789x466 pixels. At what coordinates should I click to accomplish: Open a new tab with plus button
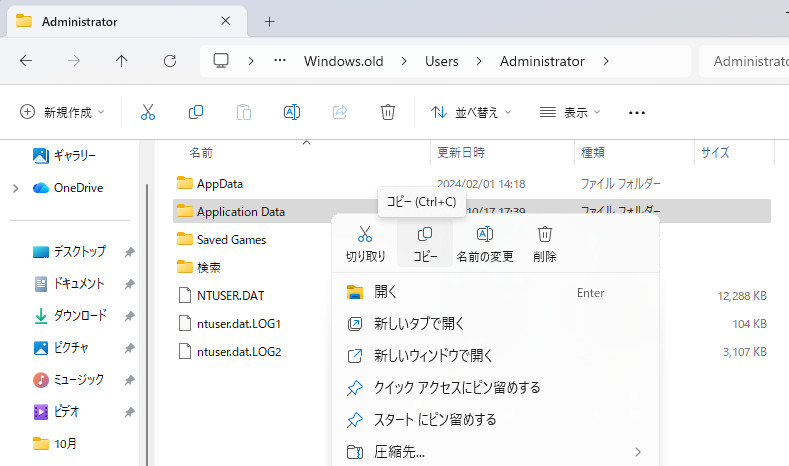(269, 21)
